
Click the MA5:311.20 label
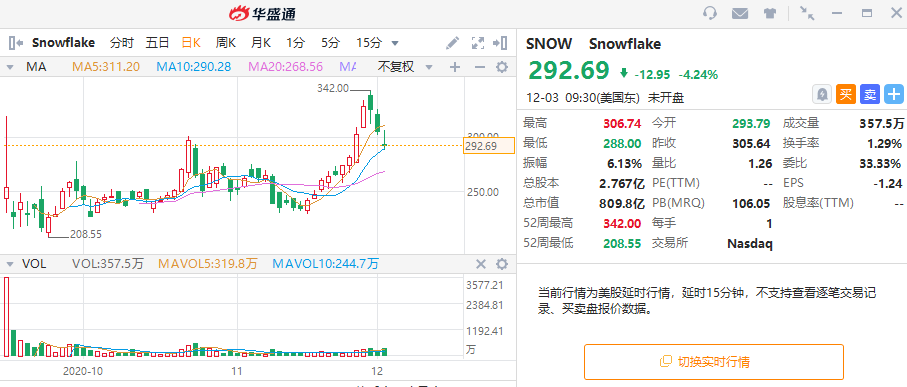tap(106, 67)
